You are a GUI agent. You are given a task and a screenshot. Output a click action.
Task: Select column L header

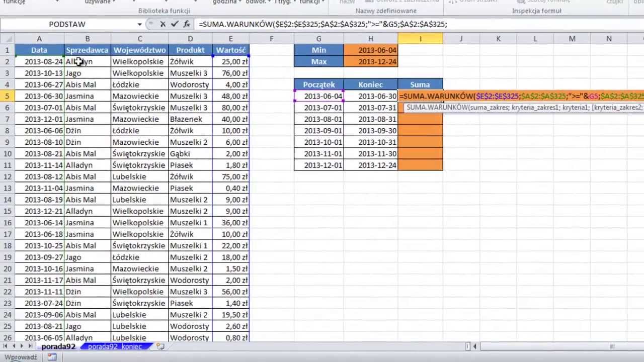click(x=535, y=39)
